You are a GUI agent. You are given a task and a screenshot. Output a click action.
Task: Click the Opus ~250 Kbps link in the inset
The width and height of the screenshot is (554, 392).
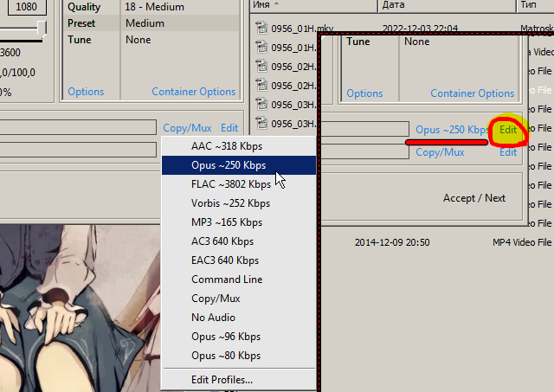452,130
